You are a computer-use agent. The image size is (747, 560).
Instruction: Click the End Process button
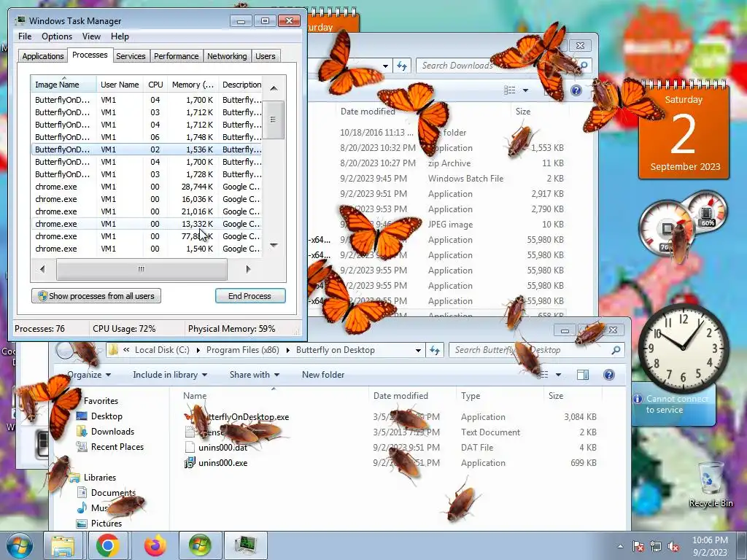pyautogui.click(x=250, y=296)
